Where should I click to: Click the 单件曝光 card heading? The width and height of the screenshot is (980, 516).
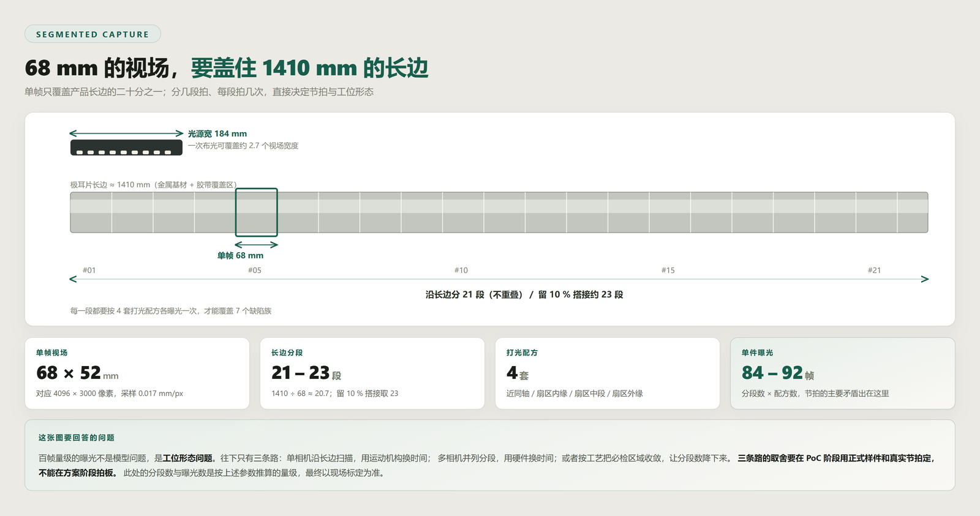tap(758, 353)
